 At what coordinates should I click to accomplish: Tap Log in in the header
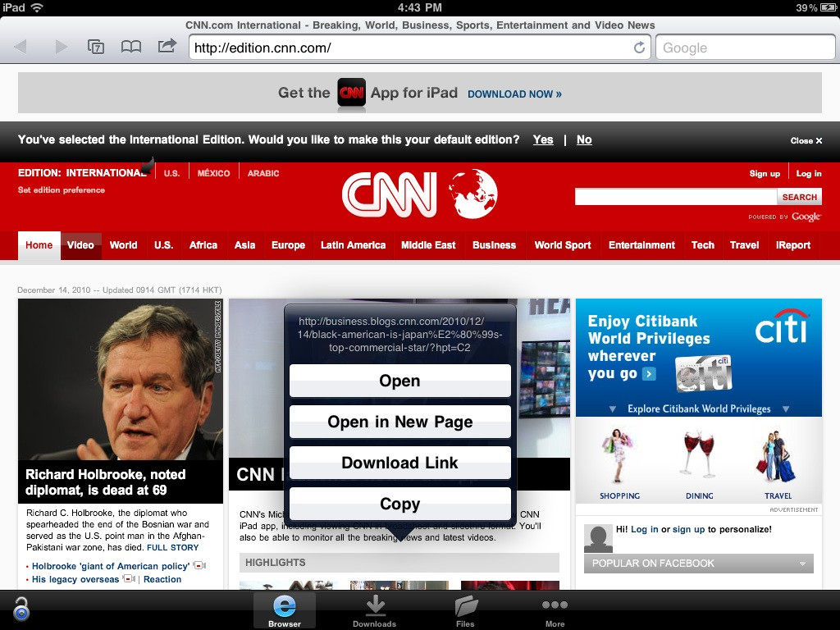(808, 173)
